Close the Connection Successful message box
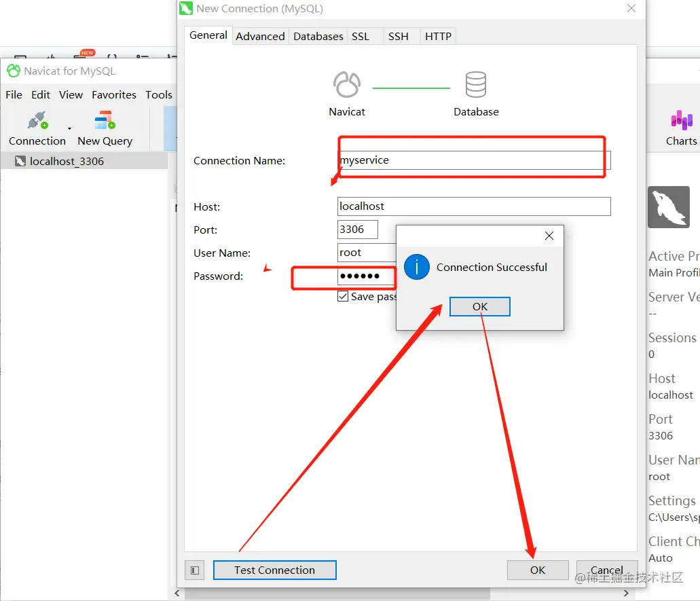 coord(549,236)
